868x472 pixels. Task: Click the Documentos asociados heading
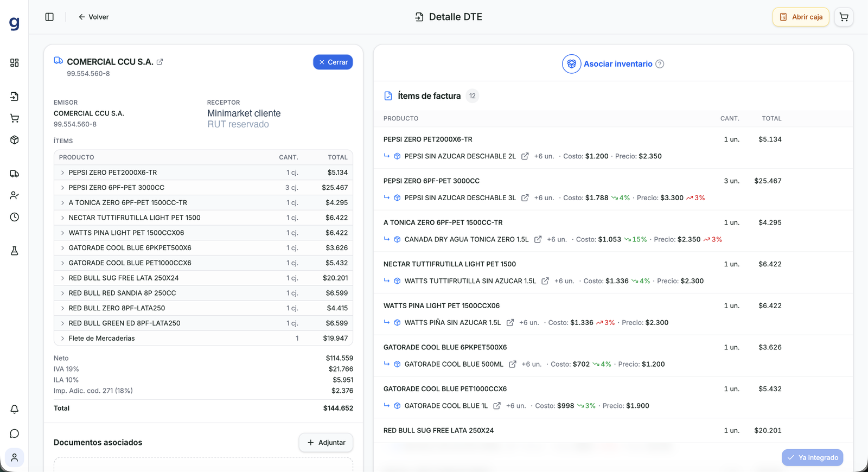(x=98, y=443)
